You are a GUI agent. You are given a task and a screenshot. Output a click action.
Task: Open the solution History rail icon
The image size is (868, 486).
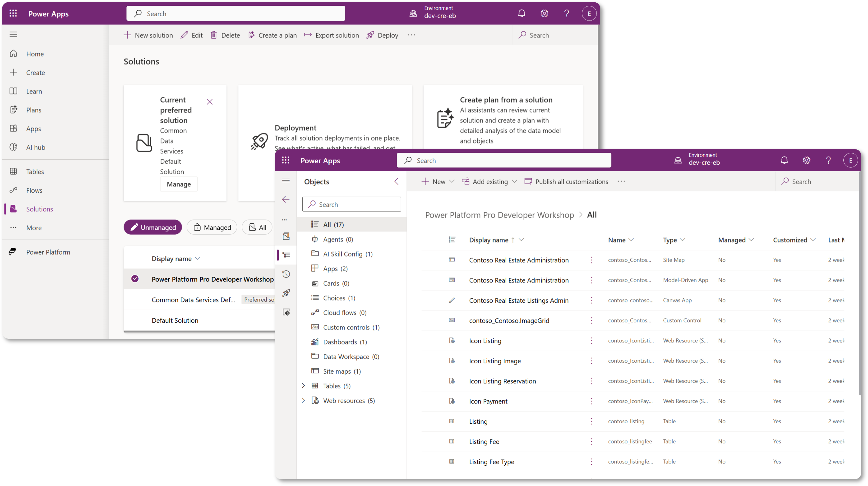[x=286, y=274]
